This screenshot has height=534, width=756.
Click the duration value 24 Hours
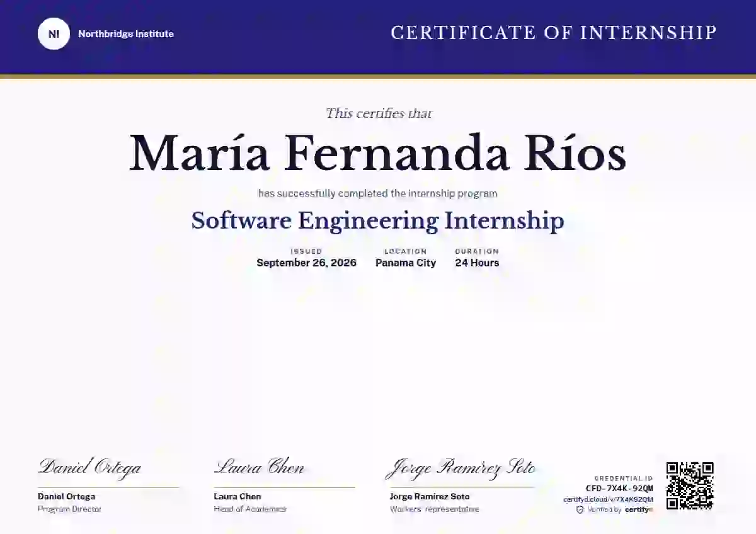click(477, 263)
